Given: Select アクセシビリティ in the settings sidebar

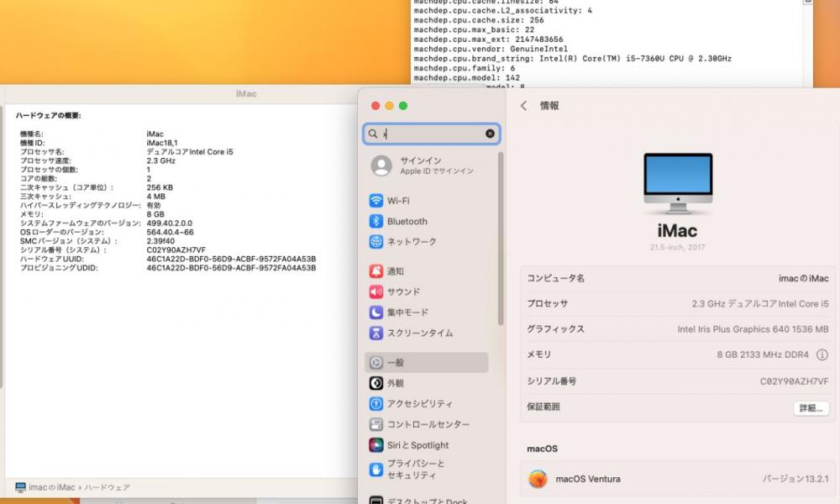Looking at the screenshot, I should pyautogui.click(x=419, y=404).
